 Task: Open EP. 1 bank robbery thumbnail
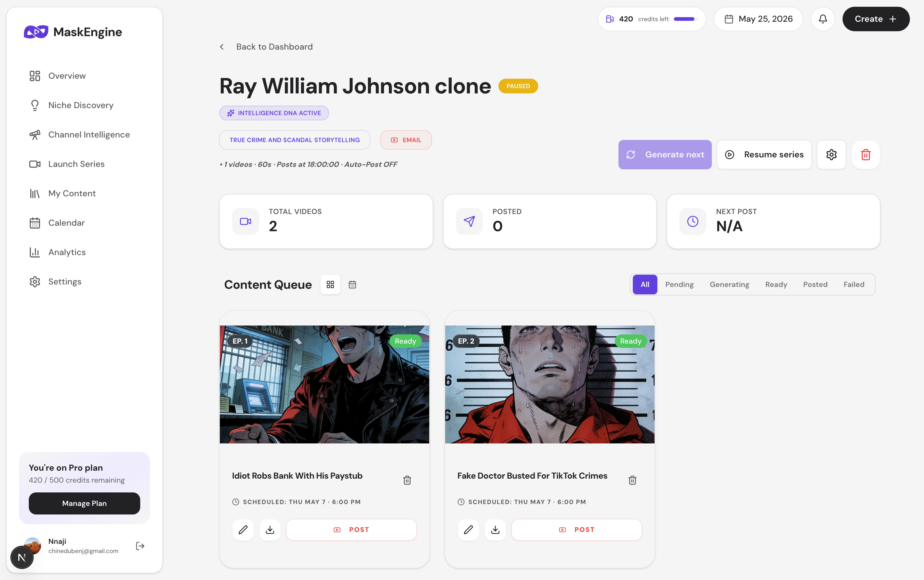pyautogui.click(x=324, y=384)
